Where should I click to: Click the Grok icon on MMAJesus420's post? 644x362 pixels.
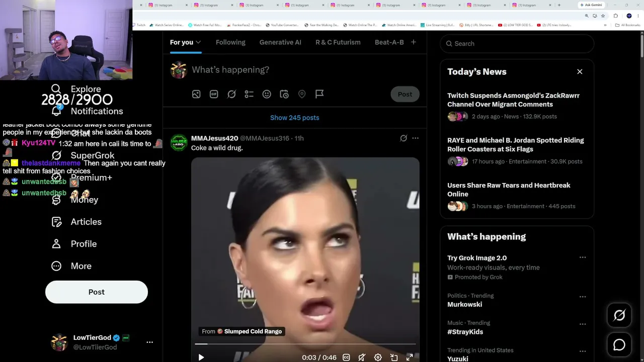[x=404, y=138]
